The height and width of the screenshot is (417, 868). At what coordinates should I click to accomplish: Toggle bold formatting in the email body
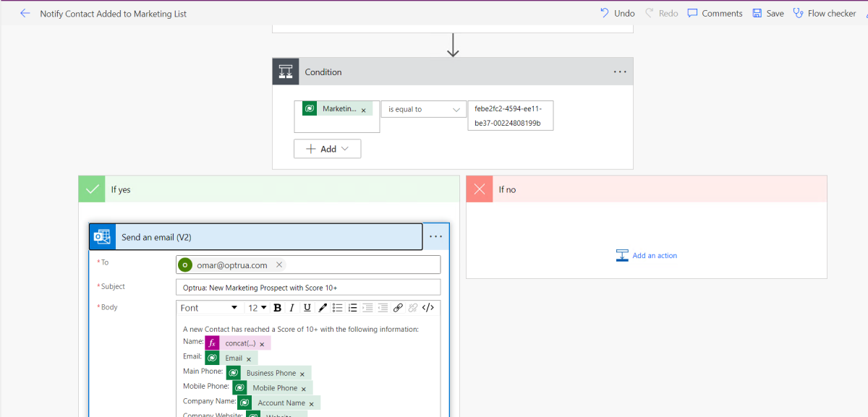tap(277, 308)
